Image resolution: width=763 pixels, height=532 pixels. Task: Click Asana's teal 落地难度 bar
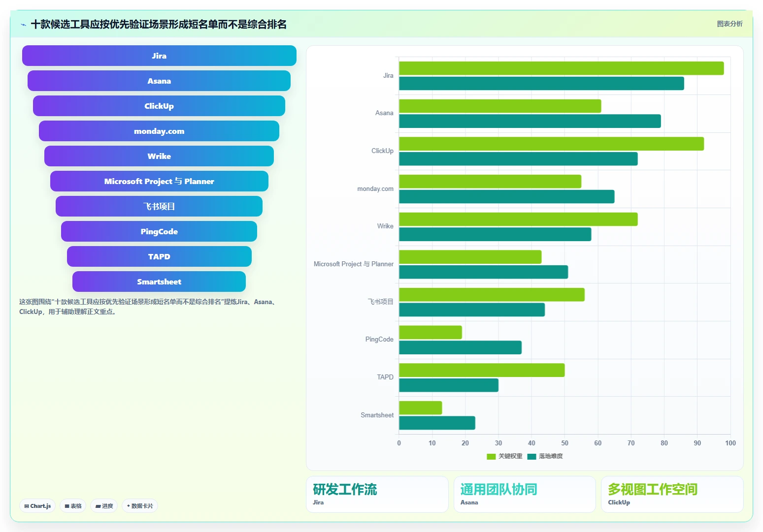[x=530, y=121]
